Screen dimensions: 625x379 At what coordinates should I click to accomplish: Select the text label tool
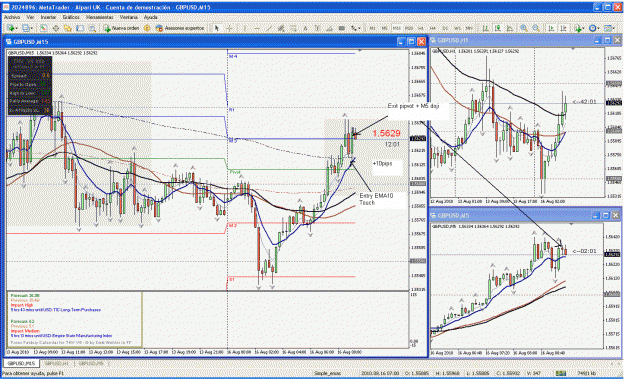tap(317, 28)
